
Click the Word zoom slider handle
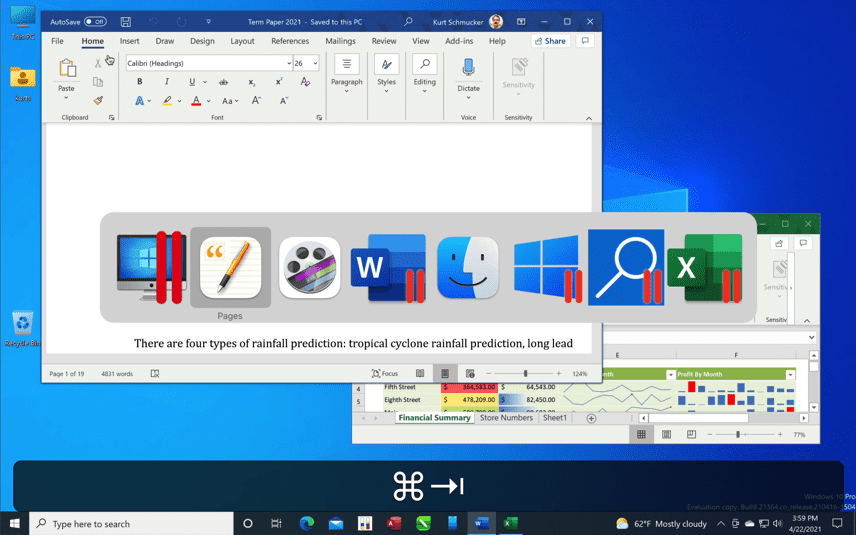click(525, 373)
